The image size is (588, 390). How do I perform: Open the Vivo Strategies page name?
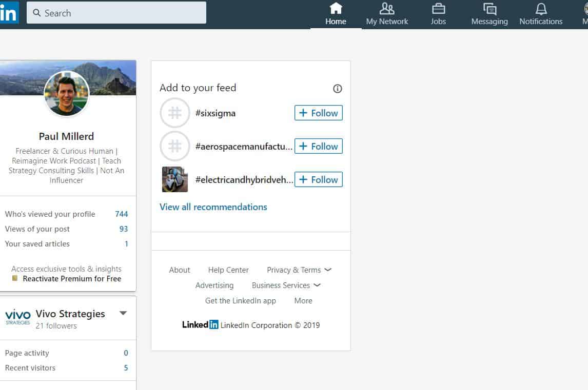[x=70, y=314]
